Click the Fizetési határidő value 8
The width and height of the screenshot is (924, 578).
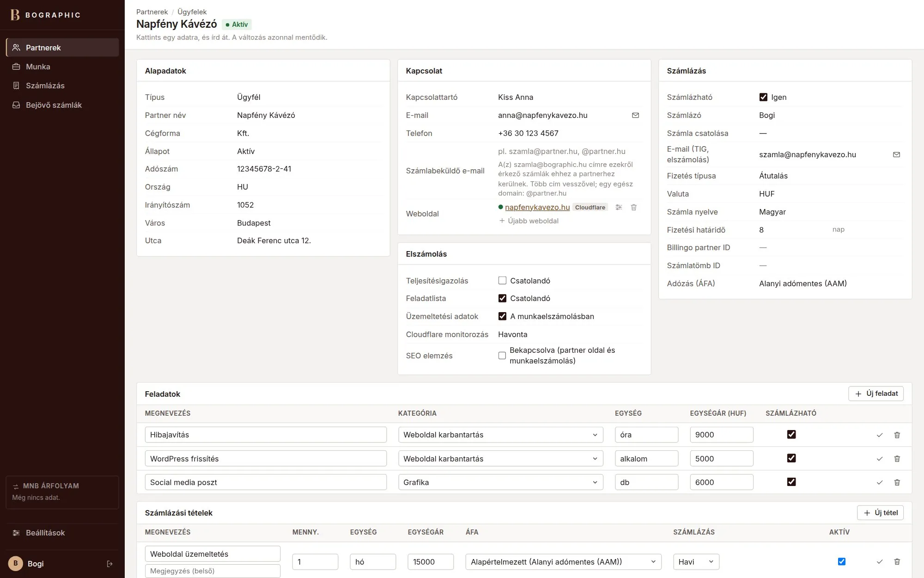761,230
